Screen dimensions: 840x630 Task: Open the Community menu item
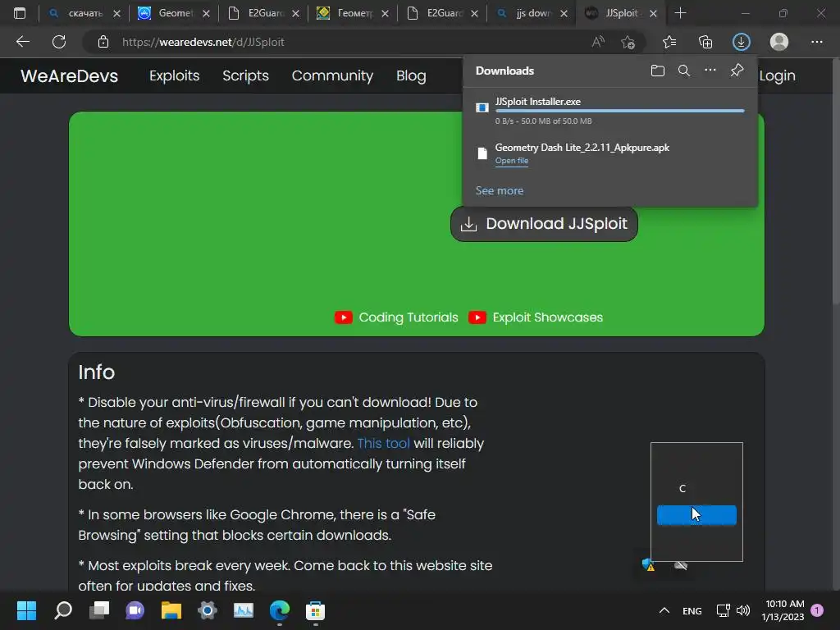(333, 75)
